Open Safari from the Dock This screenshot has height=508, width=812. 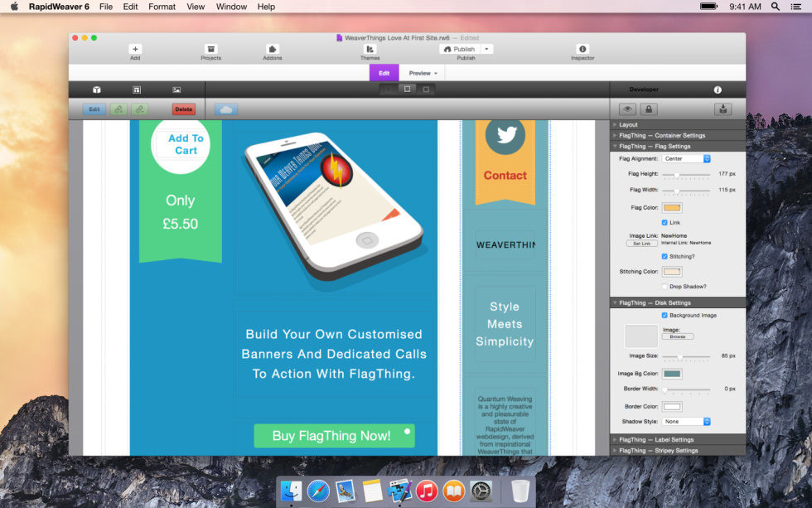pyautogui.click(x=318, y=491)
